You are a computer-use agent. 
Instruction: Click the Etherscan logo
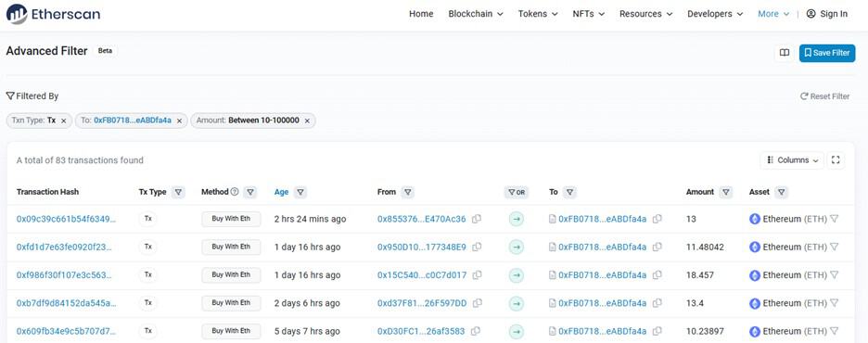53,14
